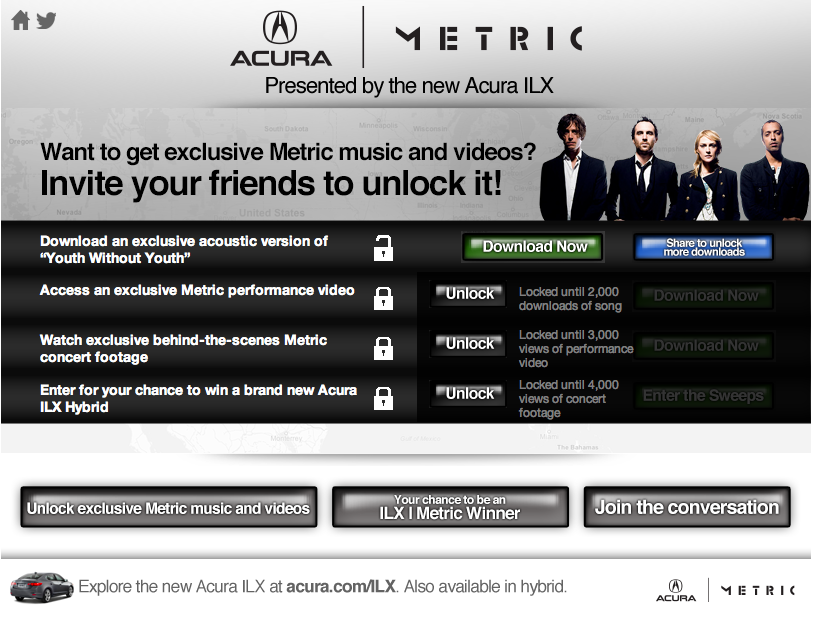This screenshot has width=813, height=619.
Task: Open Unlock exclusive Metric music and videos tab
Action: tap(169, 507)
